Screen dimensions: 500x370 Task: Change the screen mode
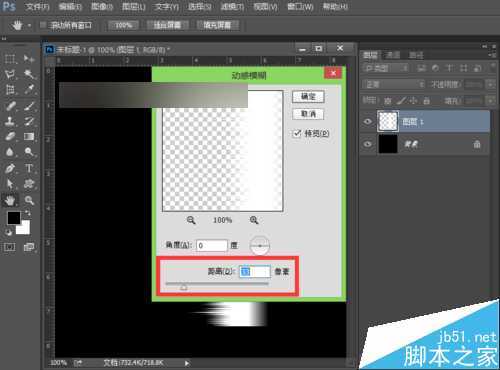tap(29, 247)
